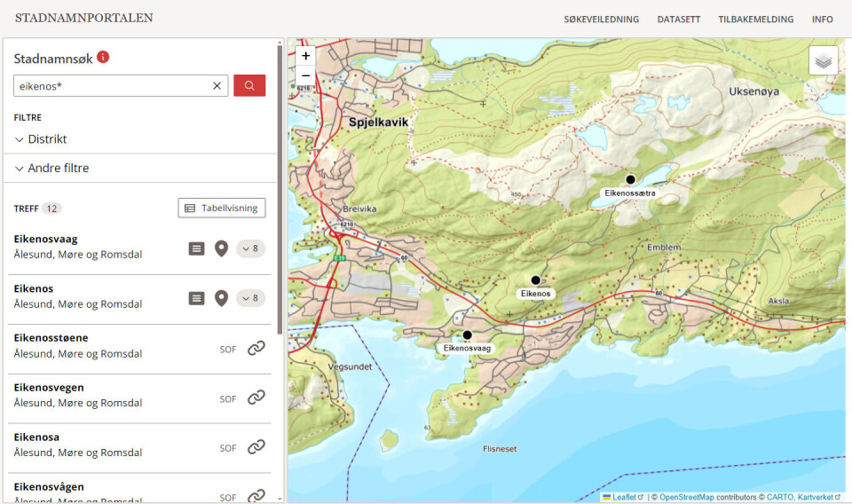Open the red info icon beside Stadnamnsøk

[x=103, y=58]
